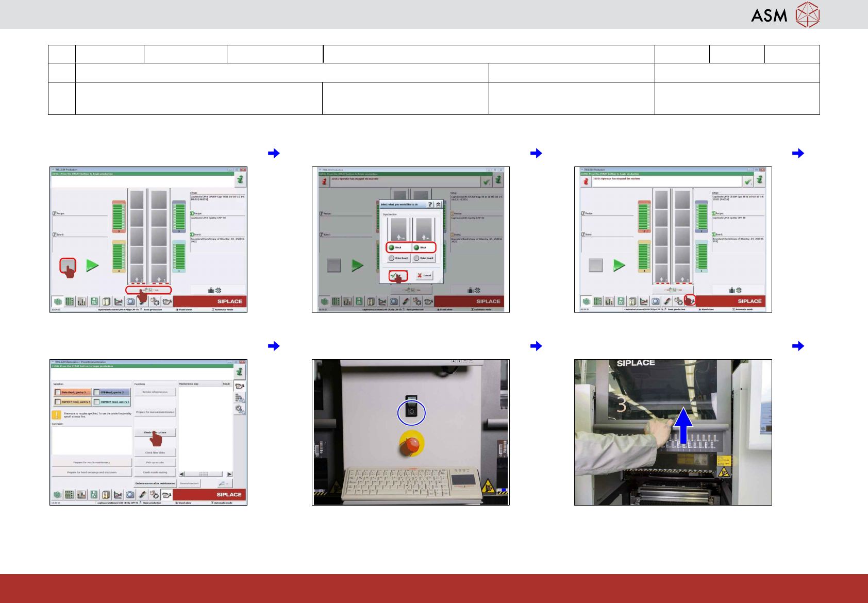Click Check nozzle seating button
This screenshot has width=868, height=603.
(155, 472)
